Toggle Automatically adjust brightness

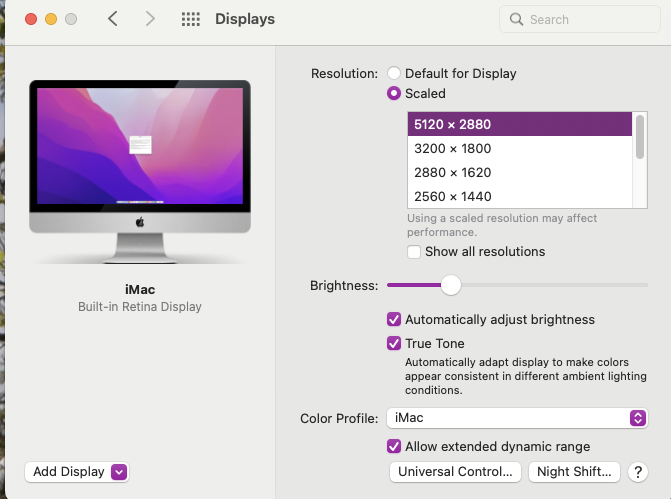click(394, 319)
